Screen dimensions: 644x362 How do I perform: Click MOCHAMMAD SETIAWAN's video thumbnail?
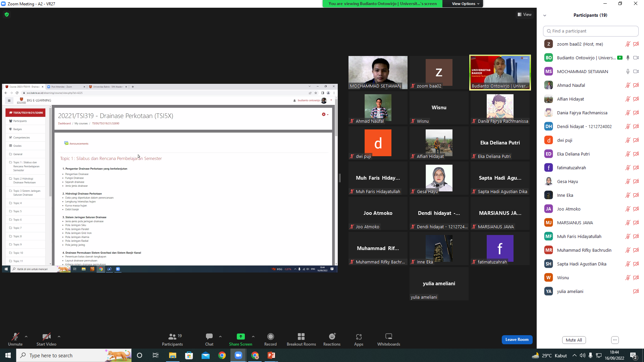(x=378, y=72)
